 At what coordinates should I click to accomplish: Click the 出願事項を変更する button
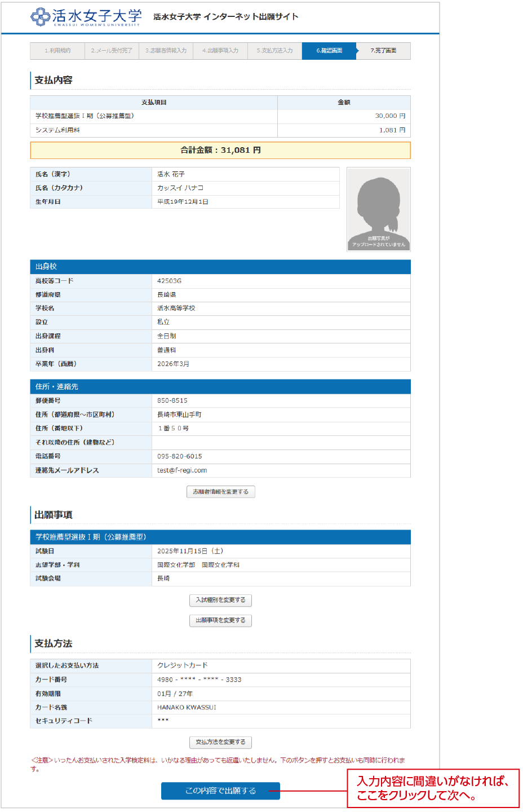(x=220, y=620)
